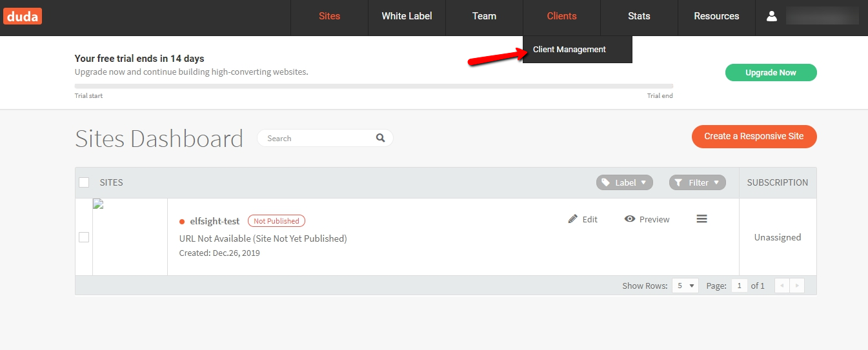The image size is (868, 350).
Task: Expand the Filter dropdown arrow
Action: pos(716,183)
